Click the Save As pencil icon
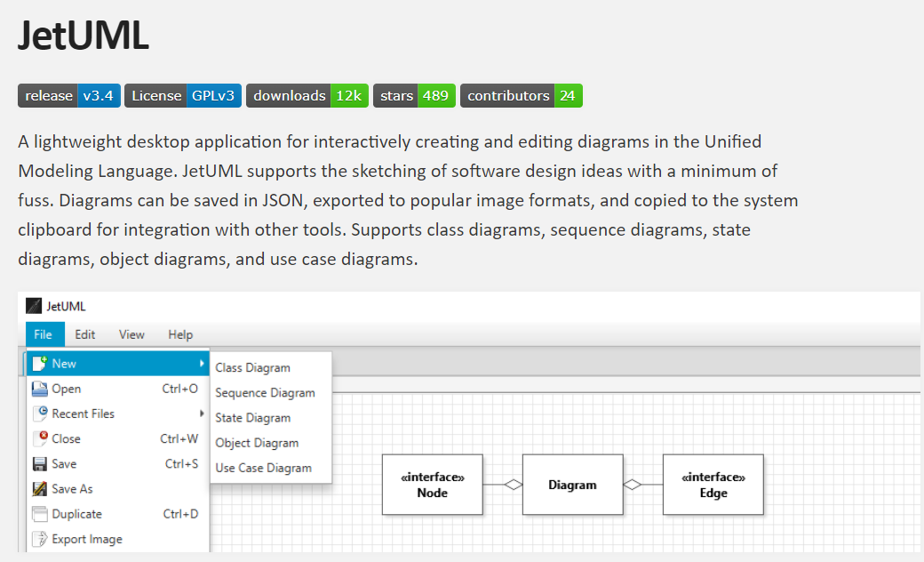 pos(39,489)
